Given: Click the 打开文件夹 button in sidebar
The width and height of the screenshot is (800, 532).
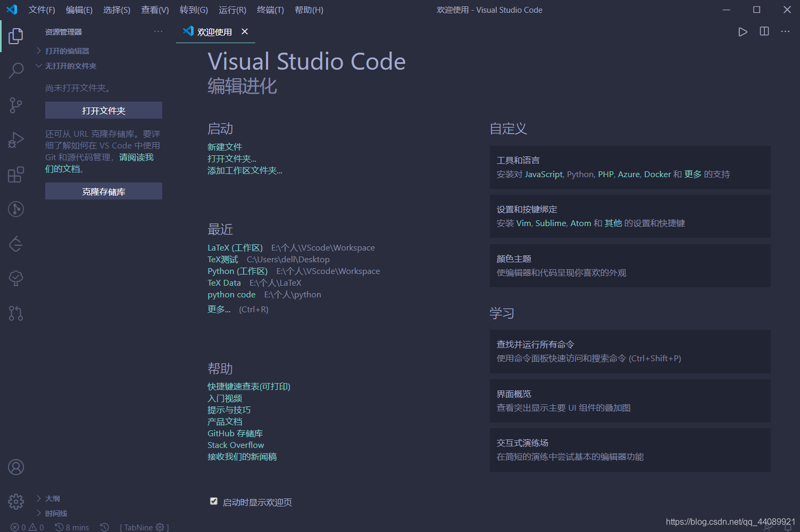Looking at the screenshot, I should [x=104, y=110].
